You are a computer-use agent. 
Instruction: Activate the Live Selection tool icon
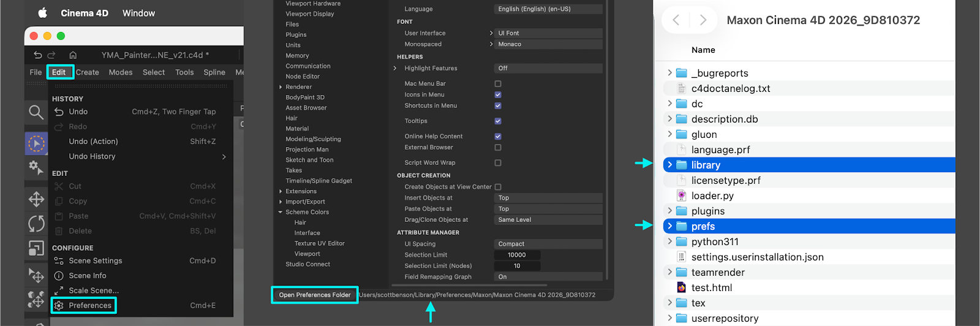point(36,143)
